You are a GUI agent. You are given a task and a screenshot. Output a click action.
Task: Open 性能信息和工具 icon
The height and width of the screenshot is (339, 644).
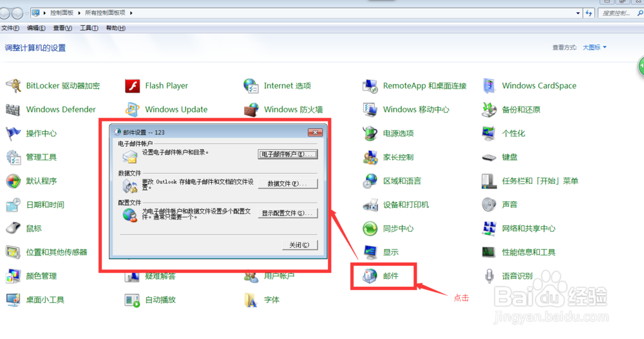tap(489, 252)
